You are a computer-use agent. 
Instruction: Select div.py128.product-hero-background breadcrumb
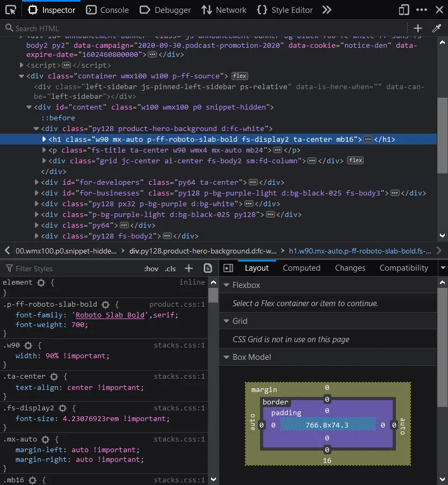pos(203,251)
